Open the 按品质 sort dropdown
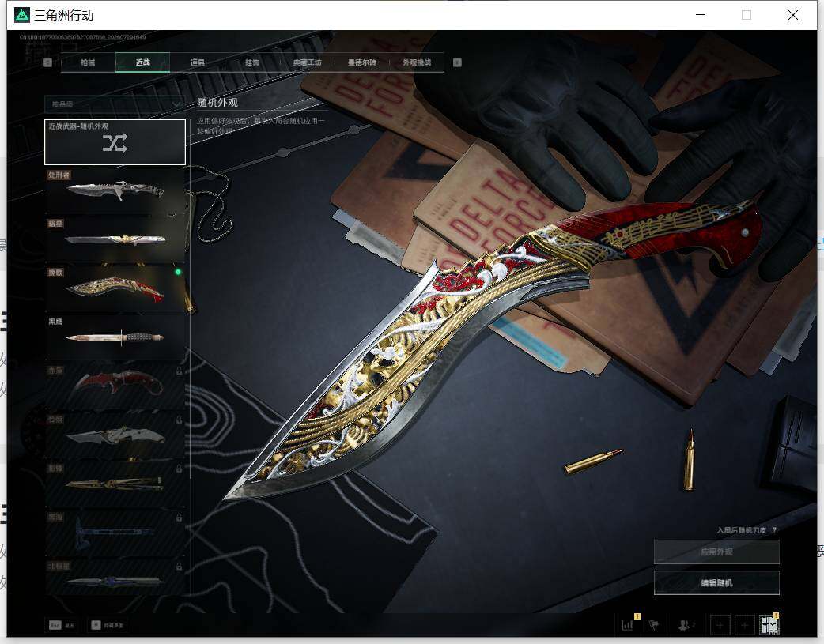 coord(114,104)
